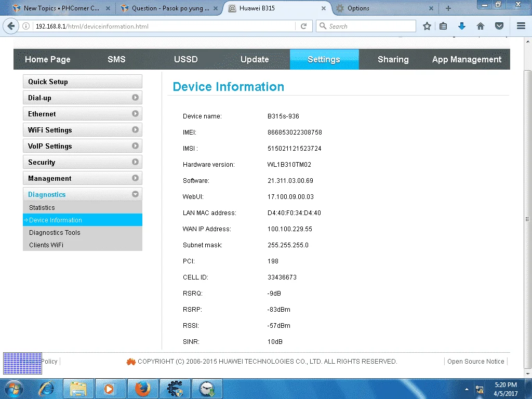Select the Settings tab
Image resolution: width=532 pixels, height=399 pixels.
coord(324,59)
